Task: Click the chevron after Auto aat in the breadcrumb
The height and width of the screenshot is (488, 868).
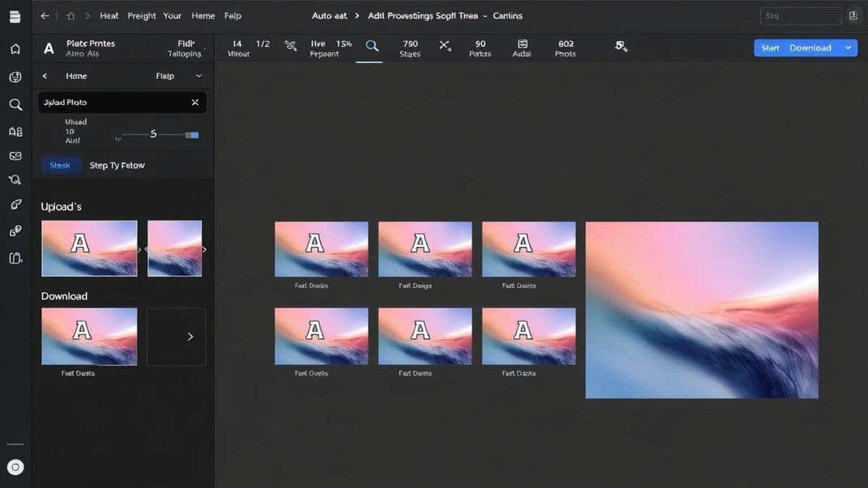Action: pos(357,16)
